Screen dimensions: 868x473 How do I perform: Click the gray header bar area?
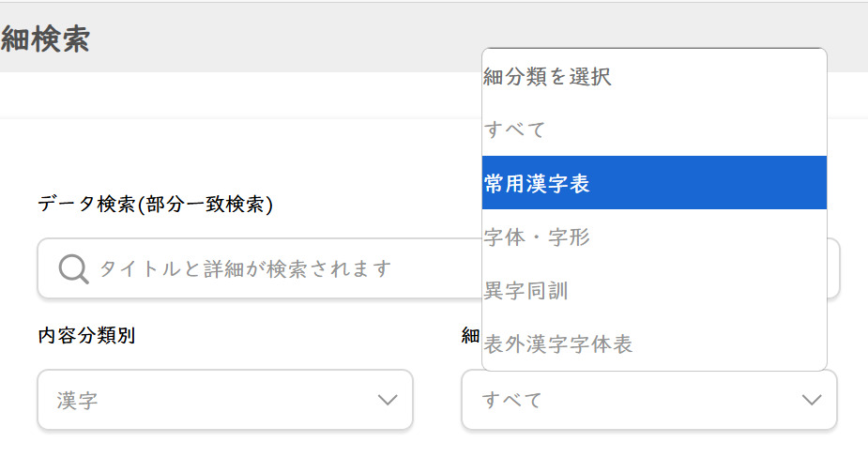(241, 38)
